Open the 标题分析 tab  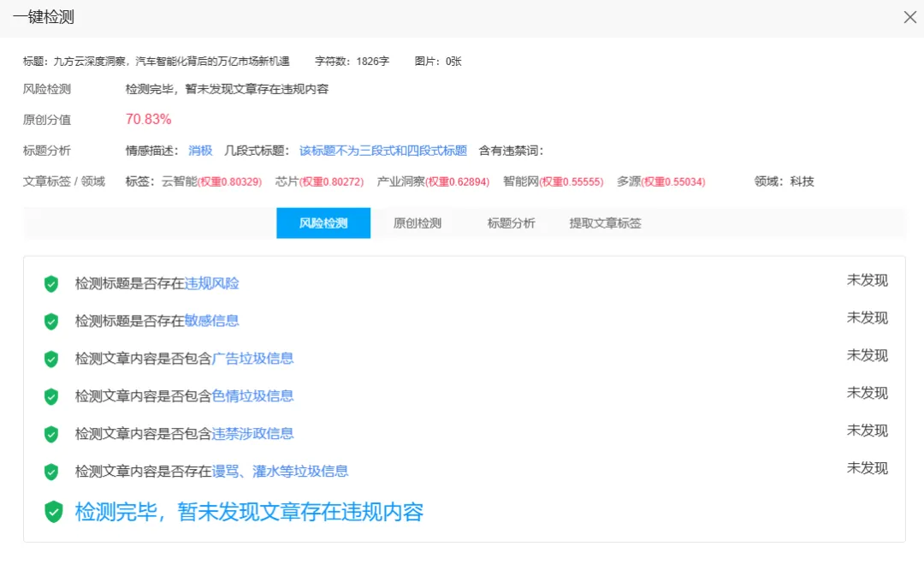click(511, 223)
